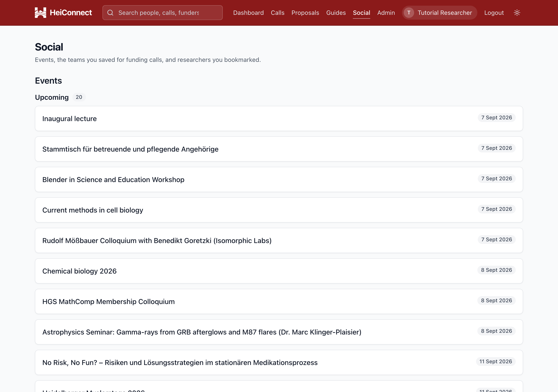The width and height of the screenshot is (558, 392).
Task: Open the Admin nav item
Action: pyautogui.click(x=386, y=13)
